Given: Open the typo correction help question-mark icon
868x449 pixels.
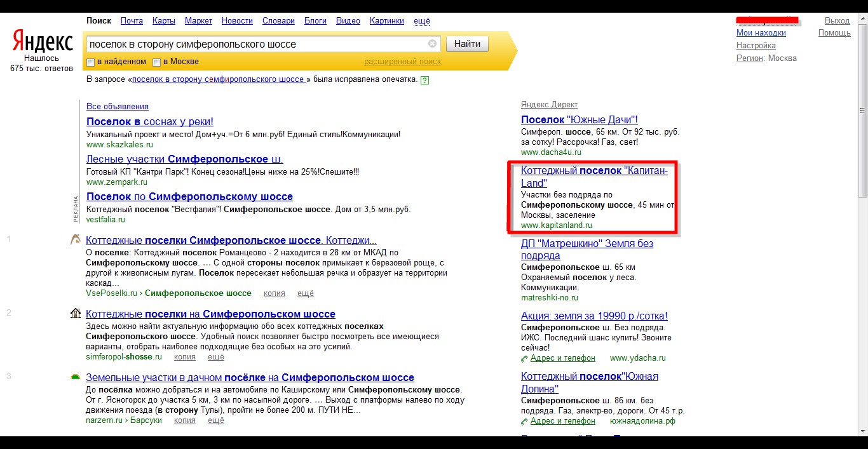Looking at the screenshot, I should point(424,81).
